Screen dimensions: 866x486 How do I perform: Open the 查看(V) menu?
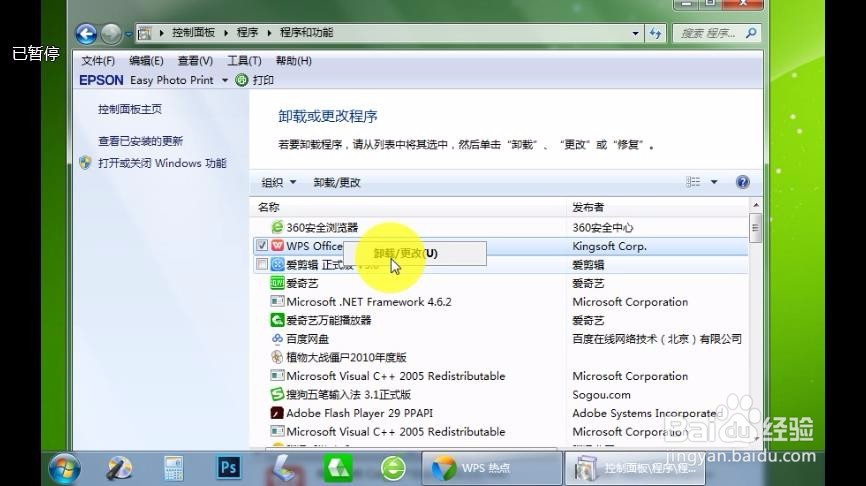[196, 61]
